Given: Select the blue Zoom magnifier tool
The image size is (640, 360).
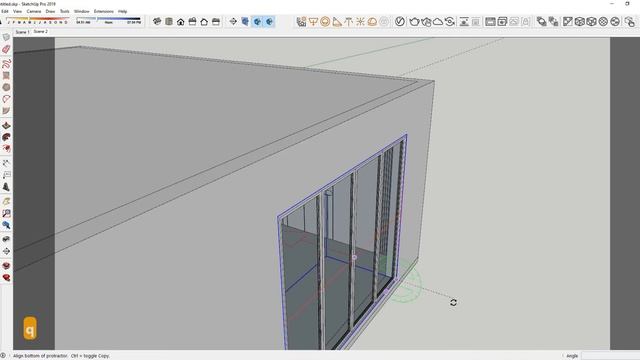Looking at the screenshot, I should pyautogui.click(x=6, y=225).
